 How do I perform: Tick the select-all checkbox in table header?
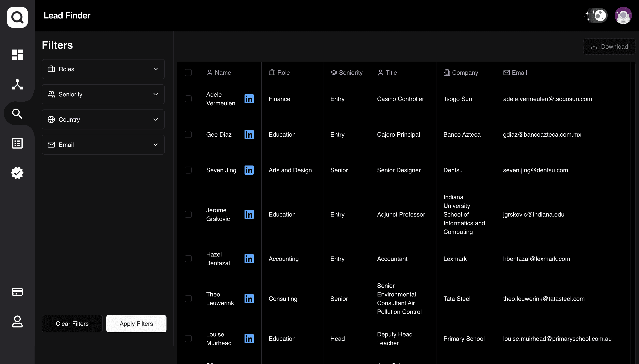click(x=188, y=73)
